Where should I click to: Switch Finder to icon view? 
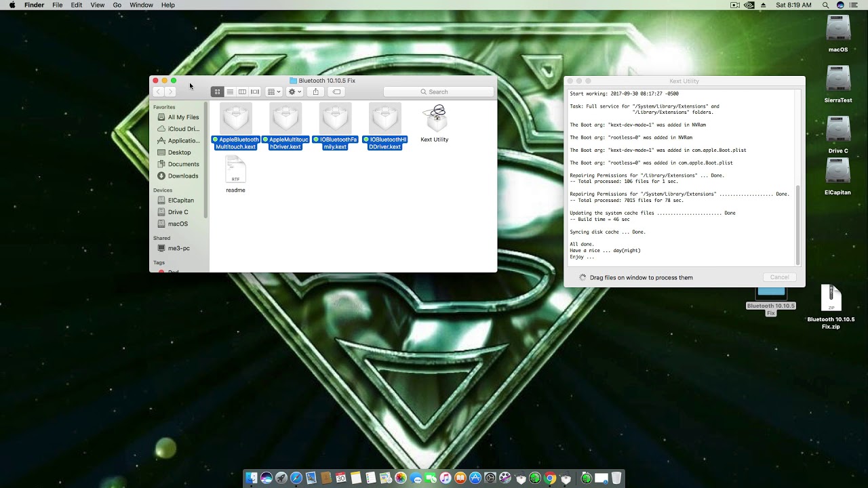217,91
